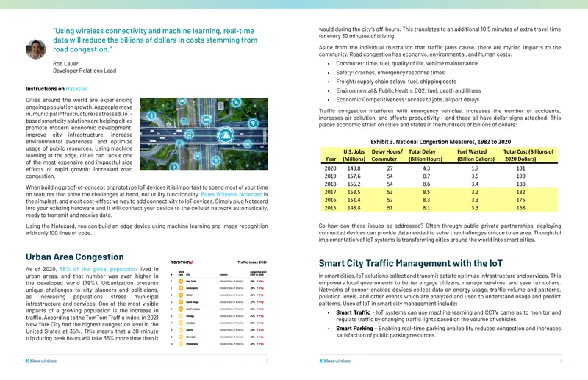Click the TomTom Traffic Index 2021 image
The image size is (588, 380).
click(218, 303)
